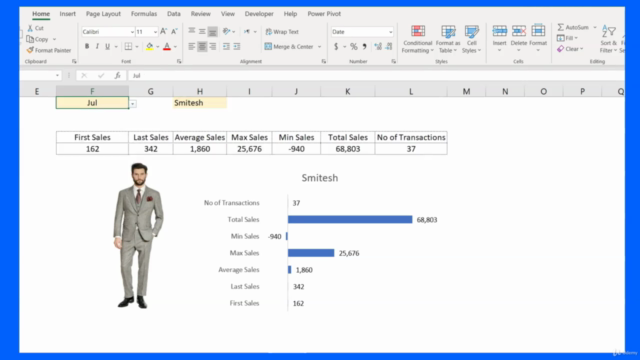Image resolution: width=640 pixels, height=360 pixels.
Task: Open Cell Styles gallery
Action: pos(471,39)
